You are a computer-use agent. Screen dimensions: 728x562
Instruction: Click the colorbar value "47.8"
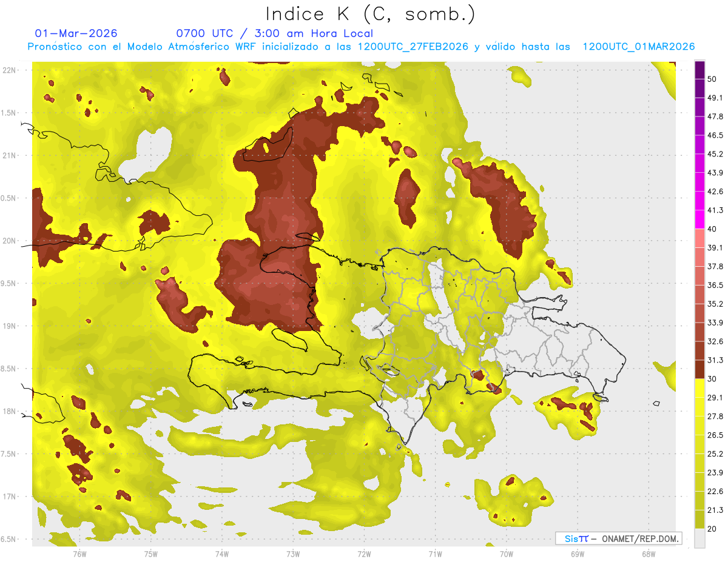point(715,116)
